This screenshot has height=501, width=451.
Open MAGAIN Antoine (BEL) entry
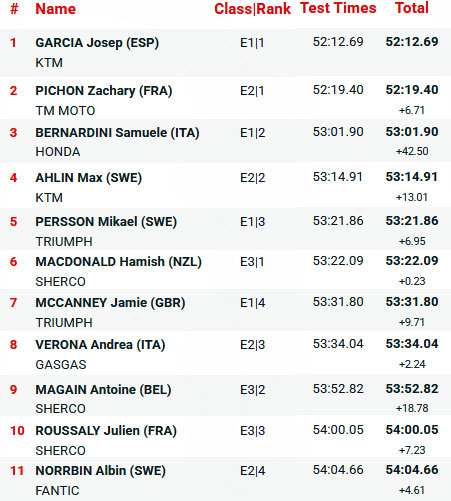pos(103,390)
